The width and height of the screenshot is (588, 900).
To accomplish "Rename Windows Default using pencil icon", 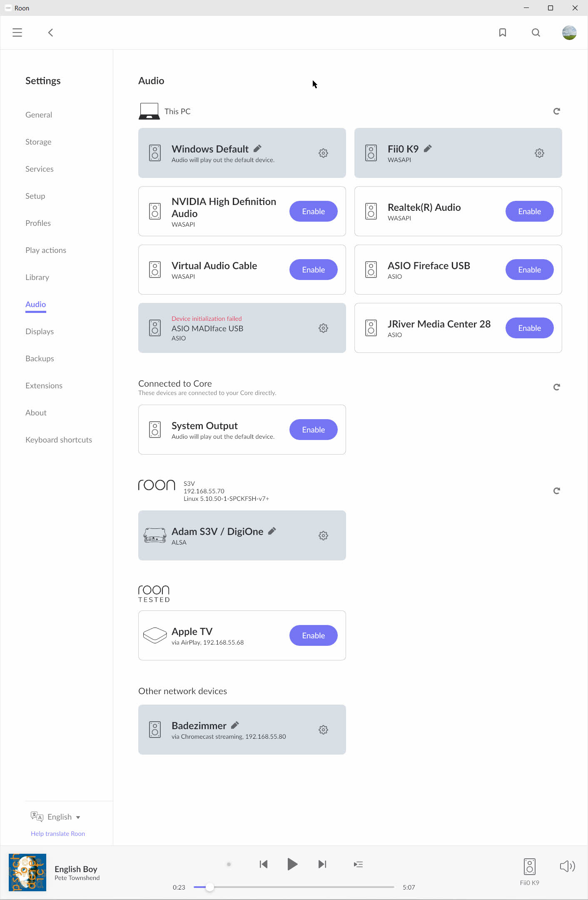I will pos(258,148).
